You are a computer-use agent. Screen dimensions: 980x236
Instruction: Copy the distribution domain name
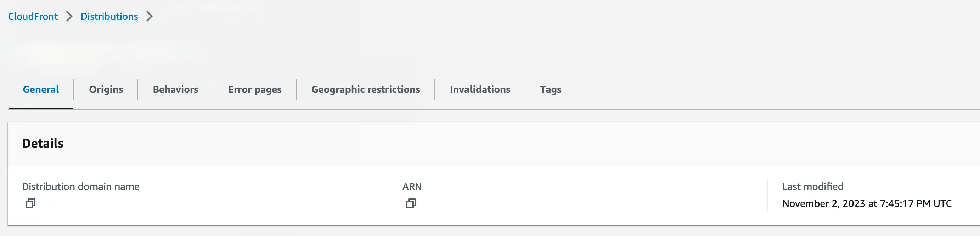pos(30,204)
